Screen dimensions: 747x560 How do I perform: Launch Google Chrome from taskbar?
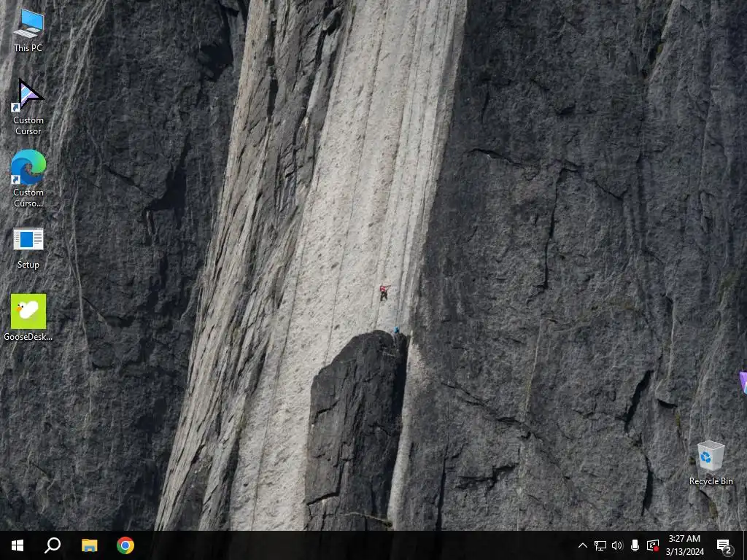pos(125,545)
